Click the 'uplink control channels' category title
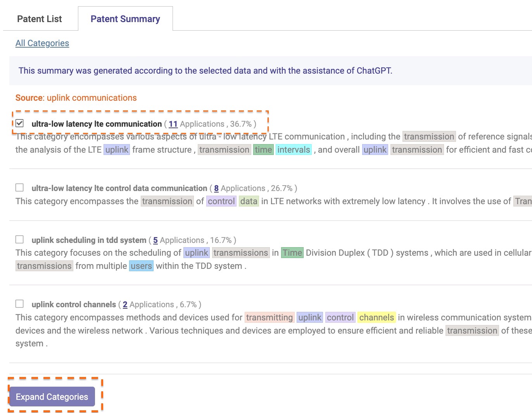Screen dimensions: 532x413 [x=74, y=305]
